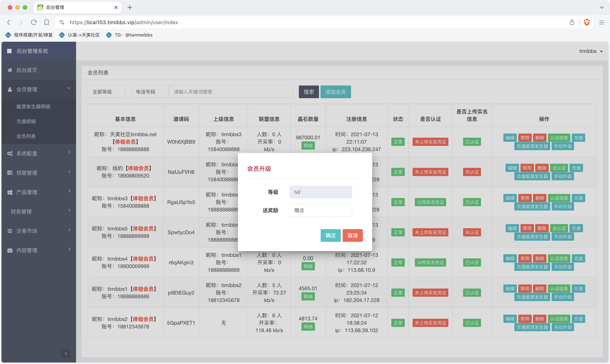Confirm the upgrade with 确定

(x=330, y=235)
